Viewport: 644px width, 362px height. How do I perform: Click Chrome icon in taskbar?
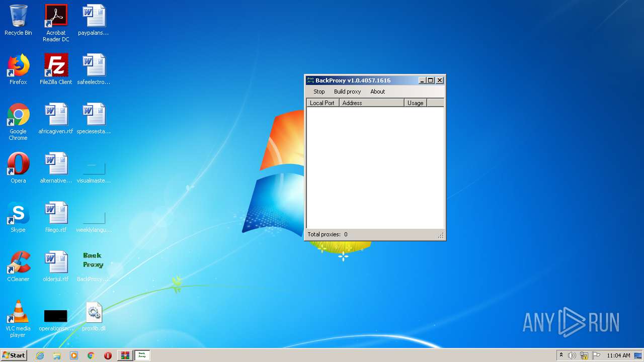pos(91,355)
